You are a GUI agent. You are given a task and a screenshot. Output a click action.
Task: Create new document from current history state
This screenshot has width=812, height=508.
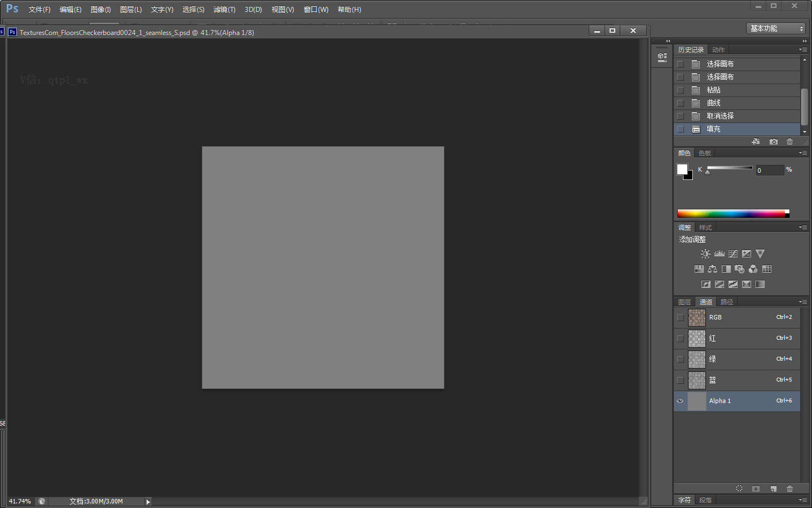point(756,142)
